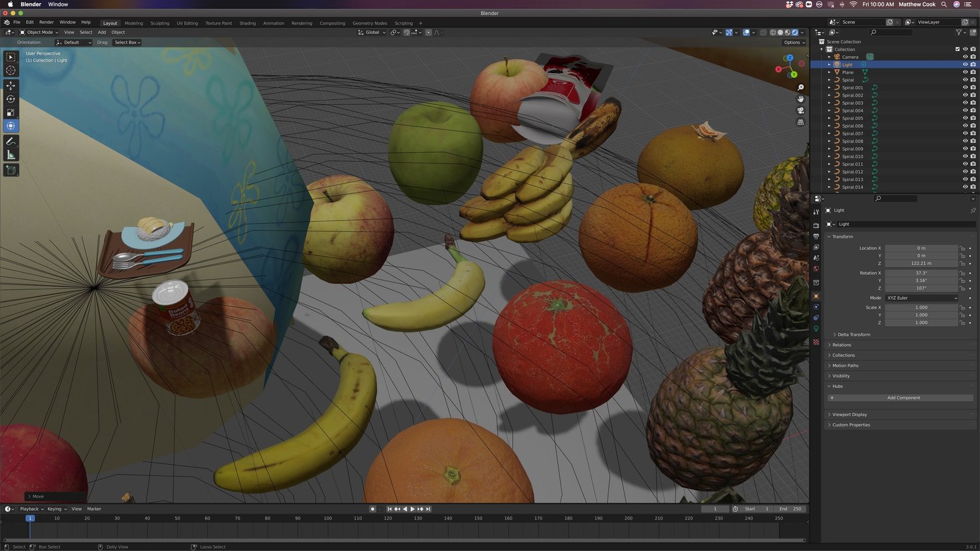Toggle Spiral.005 viewport visibility eye

(965, 118)
